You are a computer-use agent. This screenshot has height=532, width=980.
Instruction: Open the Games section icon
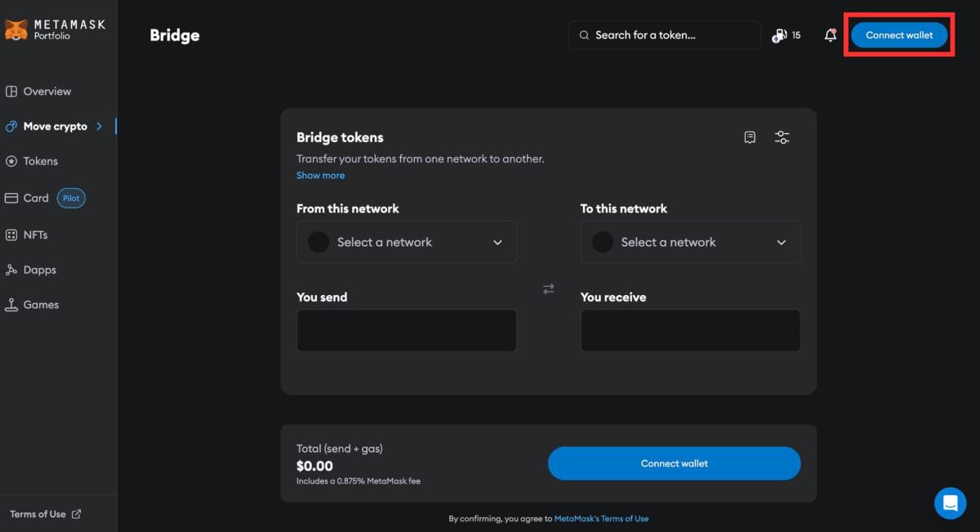point(11,304)
